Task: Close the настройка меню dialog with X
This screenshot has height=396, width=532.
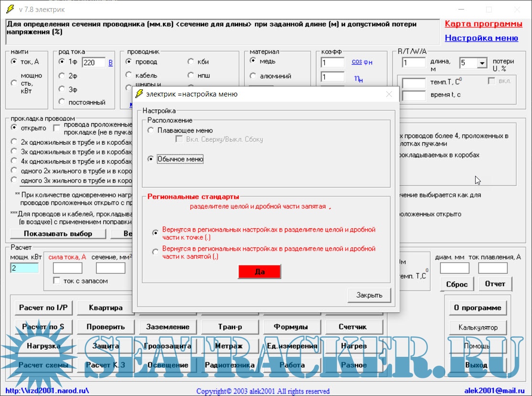Action: point(389,94)
